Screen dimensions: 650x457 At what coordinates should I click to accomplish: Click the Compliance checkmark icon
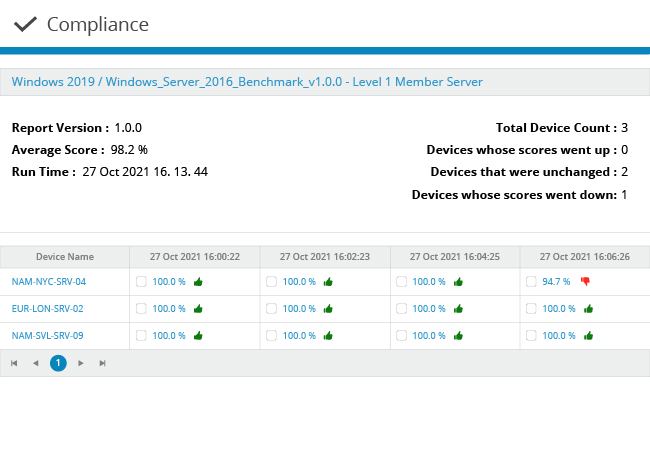[x=25, y=24]
